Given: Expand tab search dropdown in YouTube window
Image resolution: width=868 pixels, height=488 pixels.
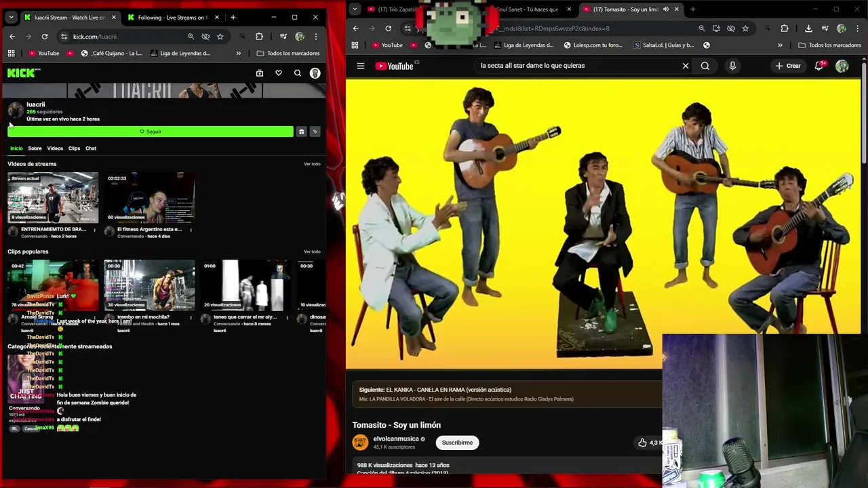Looking at the screenshot, I should (355, 9).
